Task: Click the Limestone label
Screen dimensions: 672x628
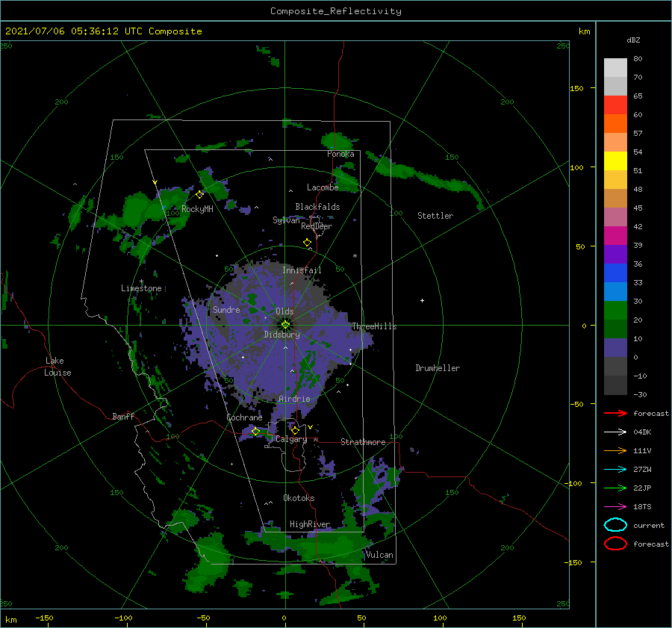Action: pos(141,288)
